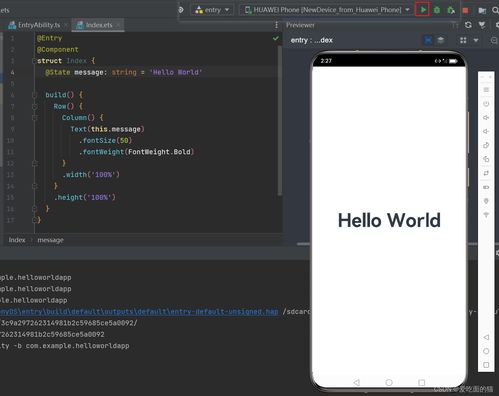Start debugging with the green bug icon
The height and width of the screenshot is (396, 499).
(437, 10)
